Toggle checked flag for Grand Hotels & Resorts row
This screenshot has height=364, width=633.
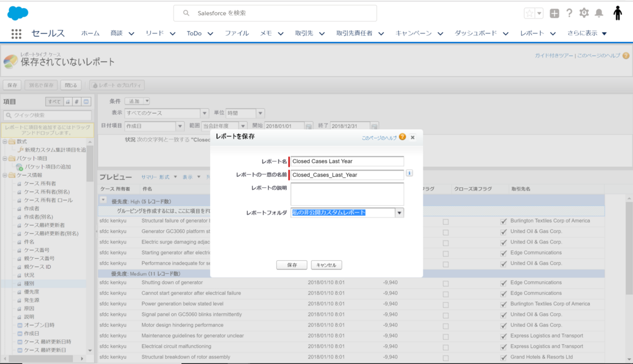click(x=503, y=358)
